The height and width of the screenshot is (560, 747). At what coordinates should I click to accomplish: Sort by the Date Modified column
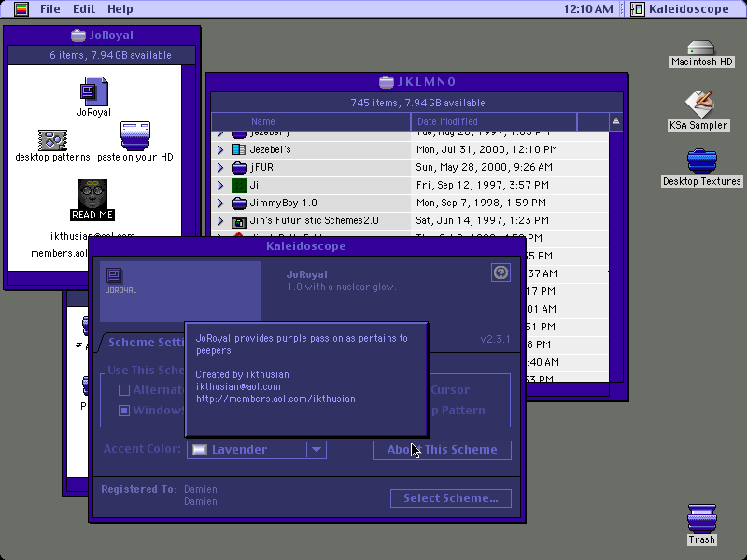tap(494, 121)
